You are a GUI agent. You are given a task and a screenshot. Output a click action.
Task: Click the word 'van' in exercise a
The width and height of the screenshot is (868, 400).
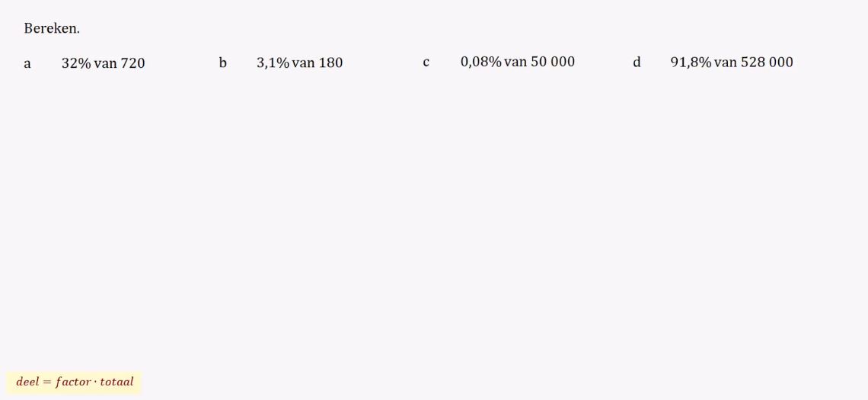pyautogui.click(x=106, y=64)
